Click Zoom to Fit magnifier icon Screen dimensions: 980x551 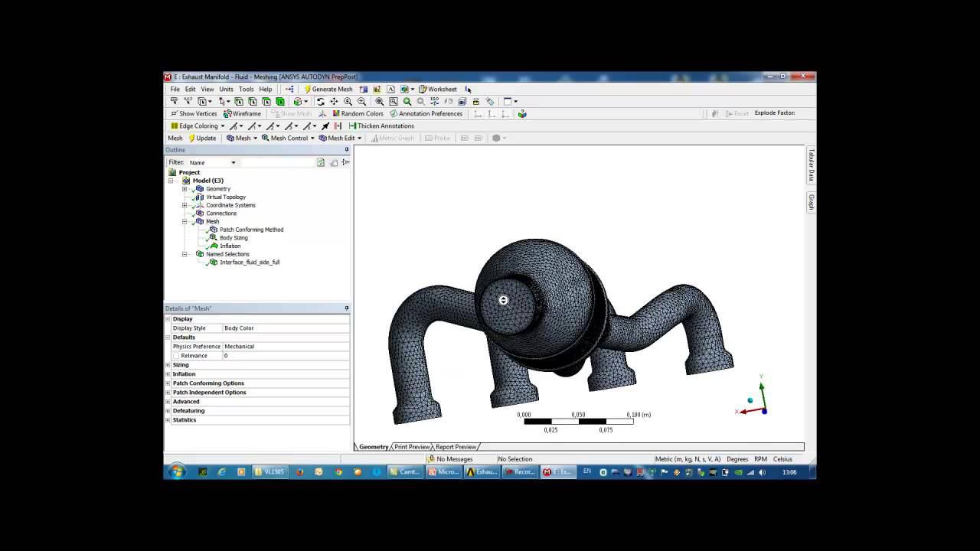[x=379, y=101]
